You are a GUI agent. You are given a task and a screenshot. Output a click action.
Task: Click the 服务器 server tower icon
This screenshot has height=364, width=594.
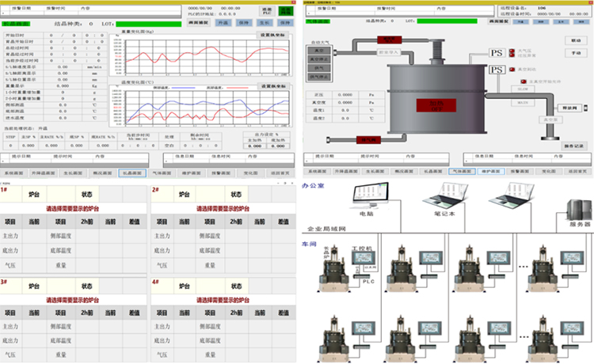click(575, 209)
